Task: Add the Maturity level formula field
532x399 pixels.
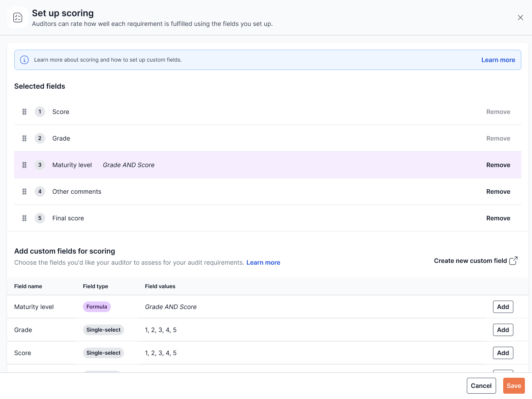Action: [503, 307]
